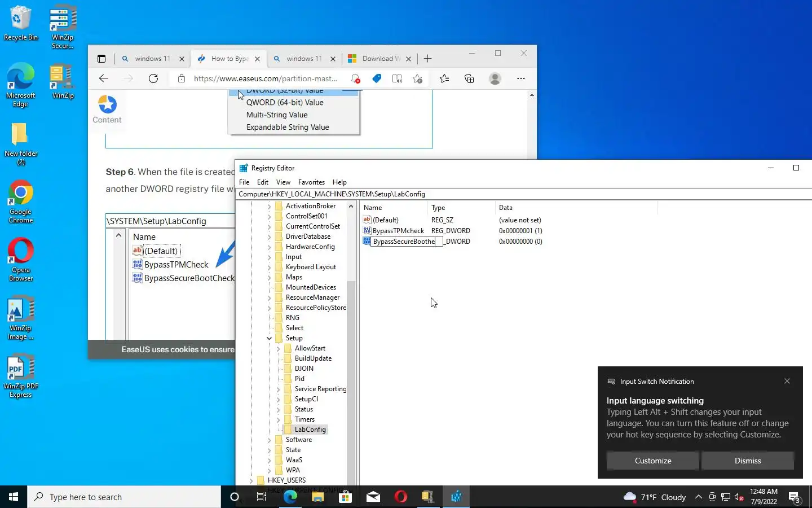The image size is (812, 508).
Task: Expand the HKEY_USERS hive
Action: (251, 481)
